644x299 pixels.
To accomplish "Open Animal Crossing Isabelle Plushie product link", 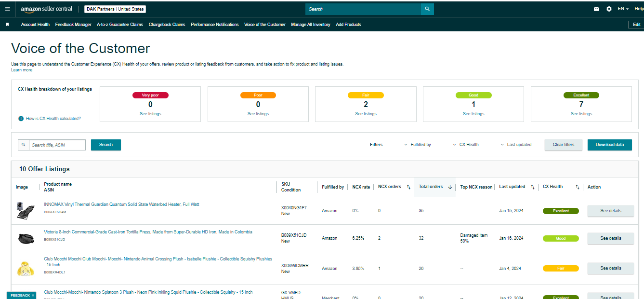I will pyautogui.click(x=158, y=262).
